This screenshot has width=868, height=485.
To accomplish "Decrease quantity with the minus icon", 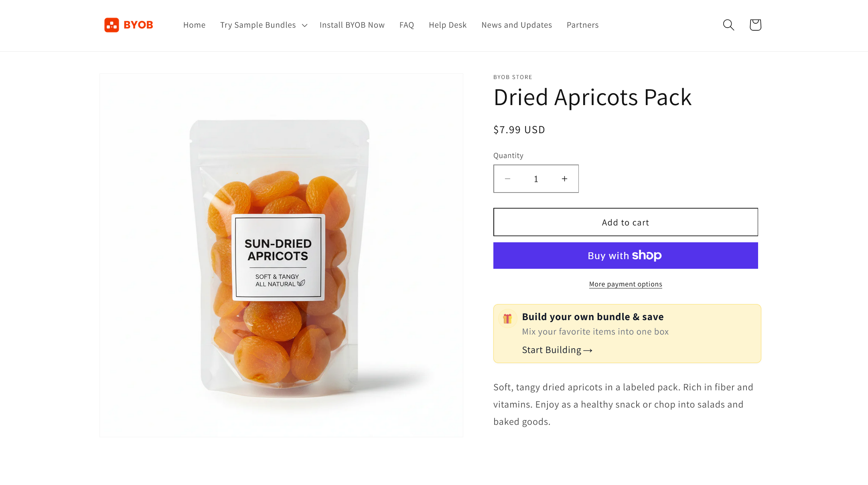I will click(507, 179).
